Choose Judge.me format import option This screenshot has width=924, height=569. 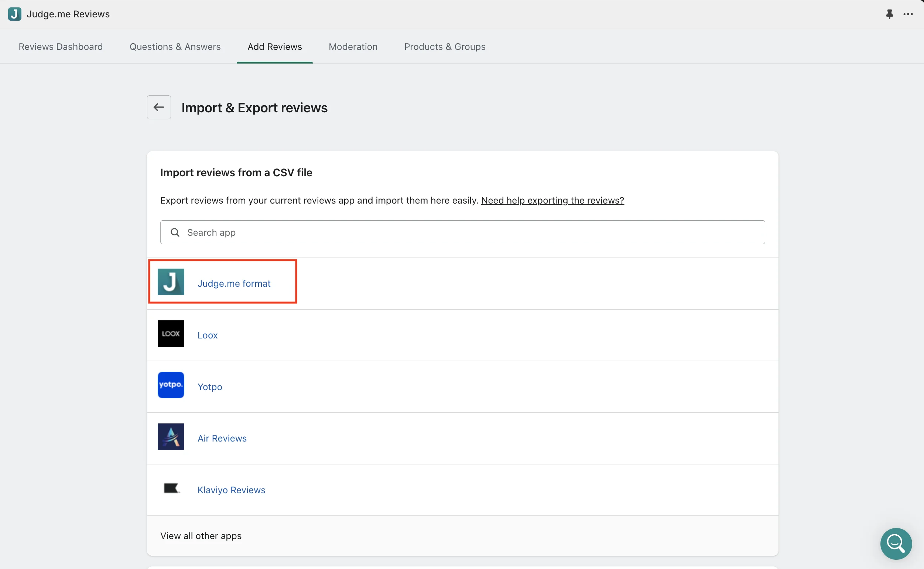[234, 283]
